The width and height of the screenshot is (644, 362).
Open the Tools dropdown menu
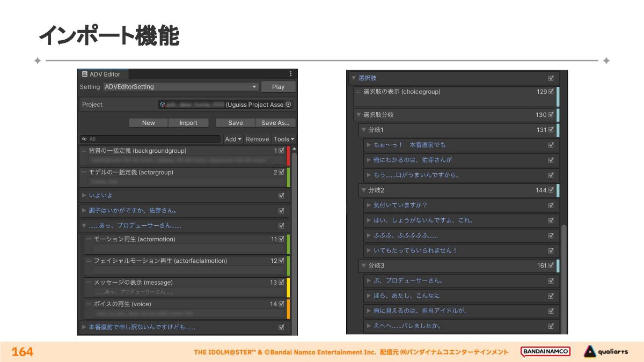click(284, 139)
